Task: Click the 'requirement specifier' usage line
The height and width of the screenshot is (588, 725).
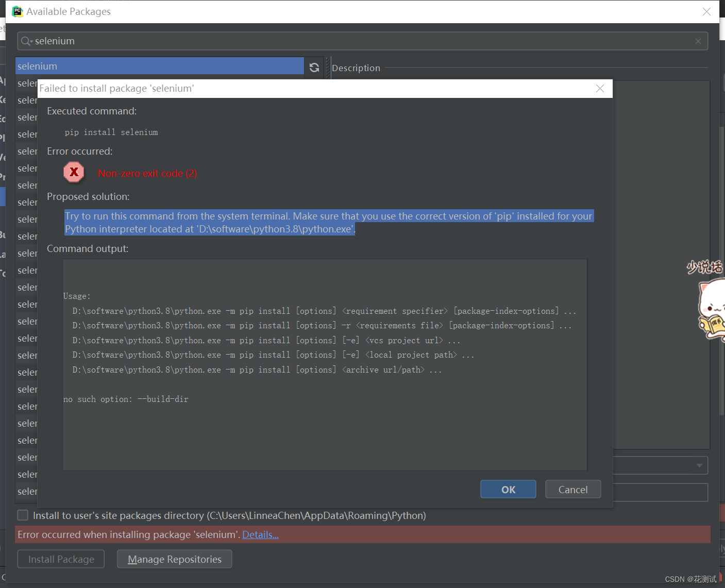Action: click(x=324, y=311)
